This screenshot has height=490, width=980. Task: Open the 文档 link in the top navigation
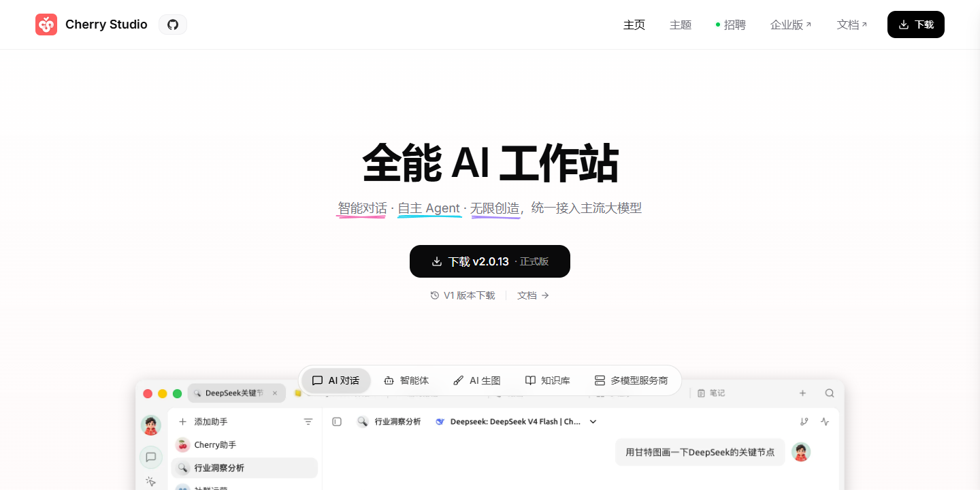click(852, 24)
